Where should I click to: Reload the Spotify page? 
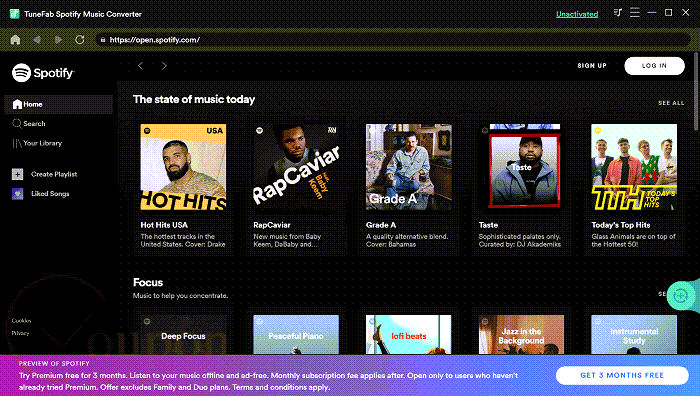tap(79, 40)
